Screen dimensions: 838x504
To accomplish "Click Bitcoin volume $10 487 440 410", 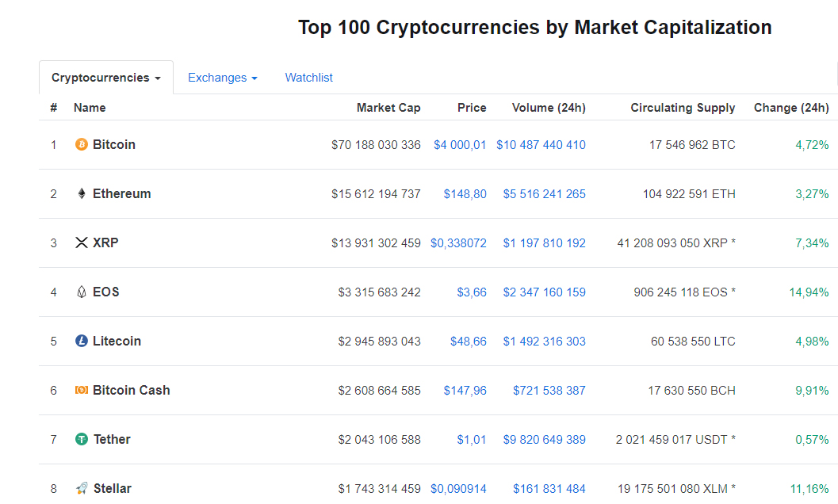I will (x=541, y=145).
